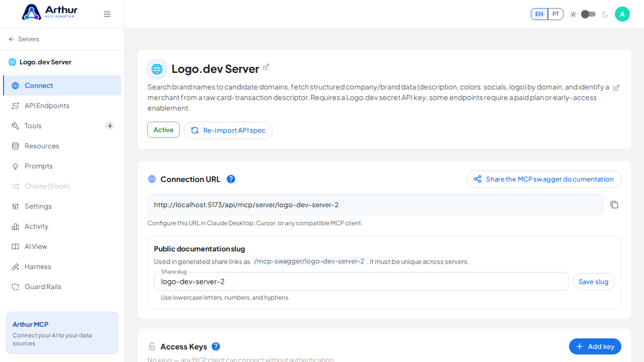Click the Save slug button
This screenshot has height=362, width=644.
pos(594,282)
